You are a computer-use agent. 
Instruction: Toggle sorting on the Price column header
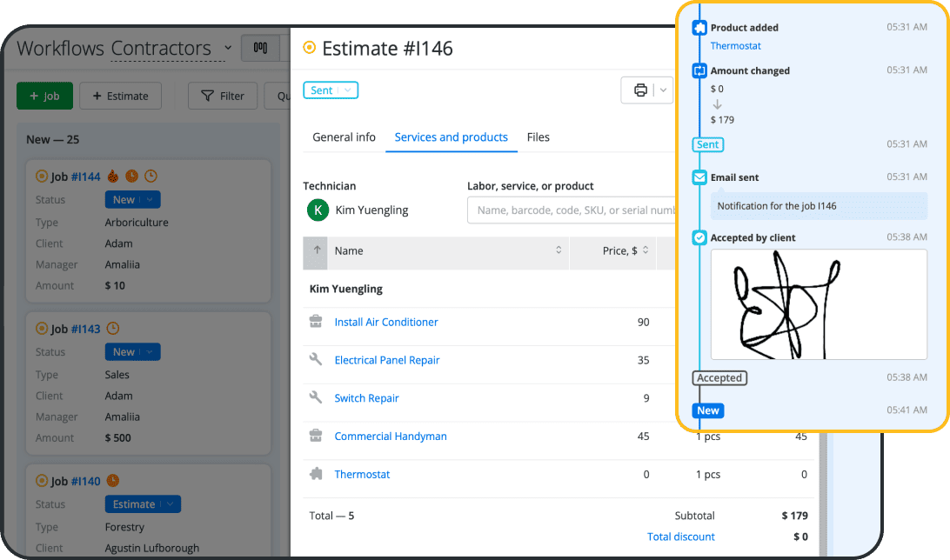tap(621, 250)
